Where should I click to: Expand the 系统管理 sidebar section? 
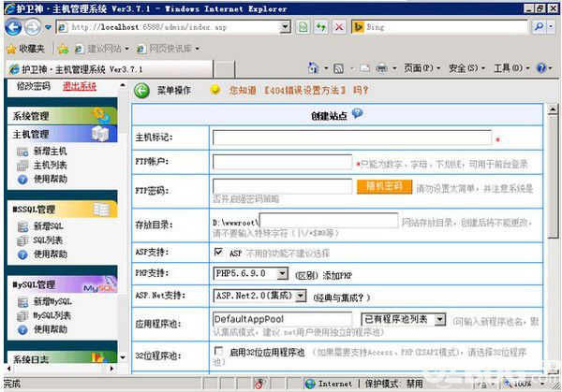point(63,116)
